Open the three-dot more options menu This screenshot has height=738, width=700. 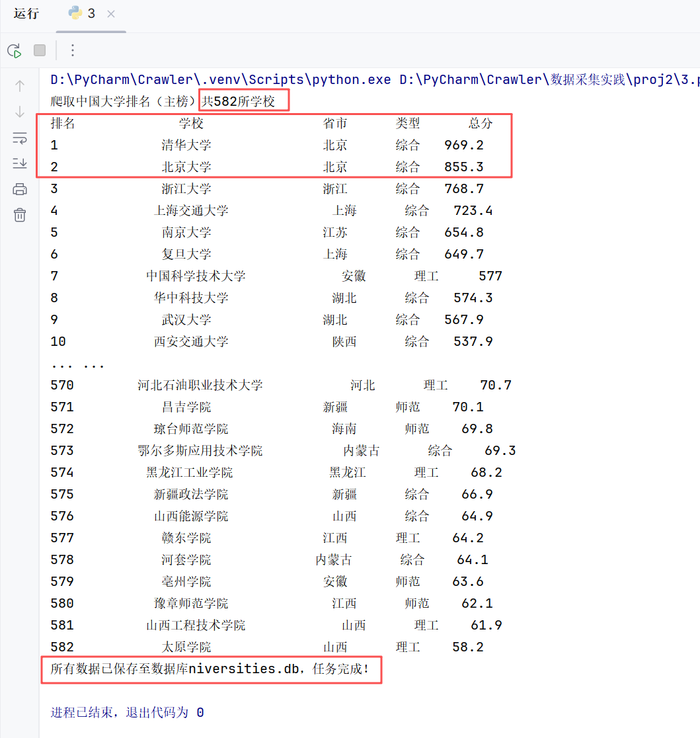pos(72,50)
